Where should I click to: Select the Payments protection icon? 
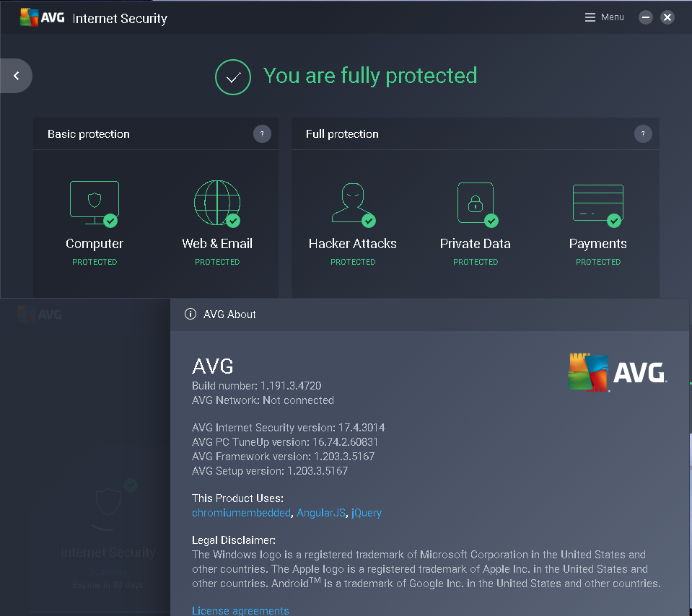(597, 203)
